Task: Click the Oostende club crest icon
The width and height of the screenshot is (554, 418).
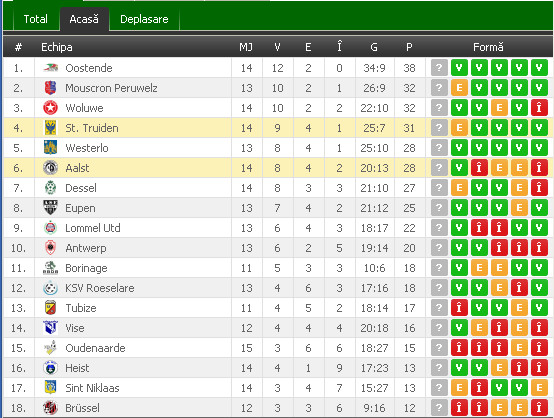Action: pyautogui.click(x=50, y=67)
